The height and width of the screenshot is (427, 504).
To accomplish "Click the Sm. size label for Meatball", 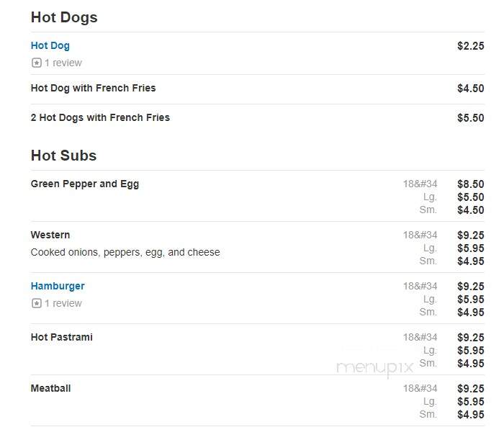I will point(428,414).
